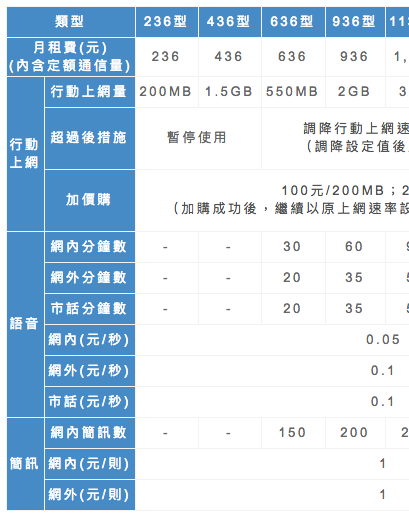Click the 網內(元/則) row label
Viewport: 409px width, 520px height.
pyautogui.click(x=90, y=464)
